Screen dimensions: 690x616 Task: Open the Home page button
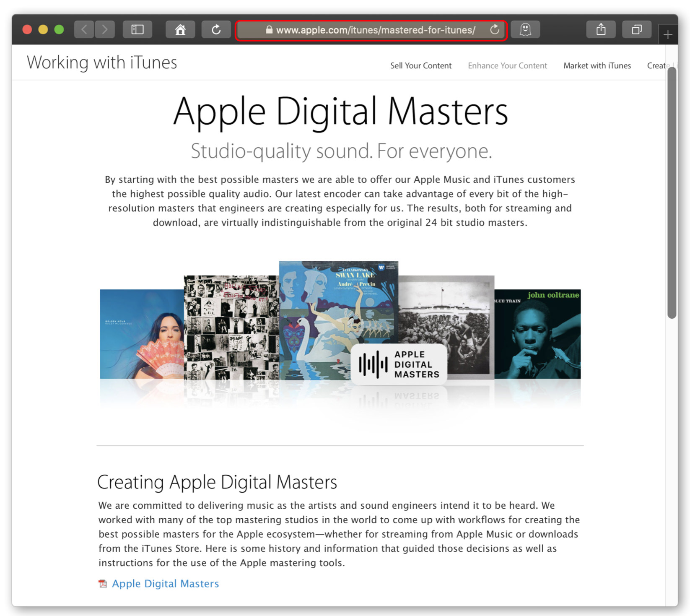click(180, 30)
